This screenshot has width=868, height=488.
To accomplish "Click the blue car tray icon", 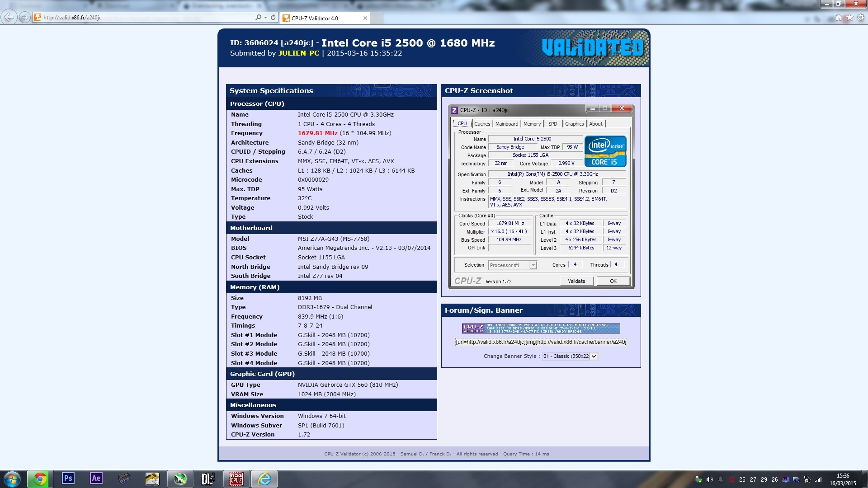I will (x=796, y=479).
